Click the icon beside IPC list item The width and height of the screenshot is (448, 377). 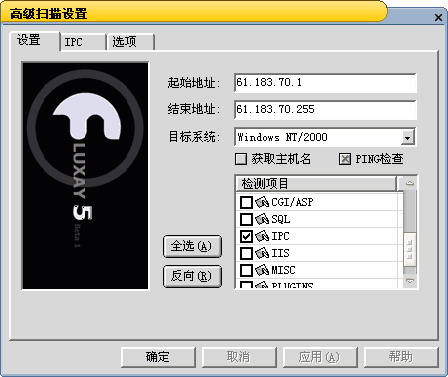262,236
